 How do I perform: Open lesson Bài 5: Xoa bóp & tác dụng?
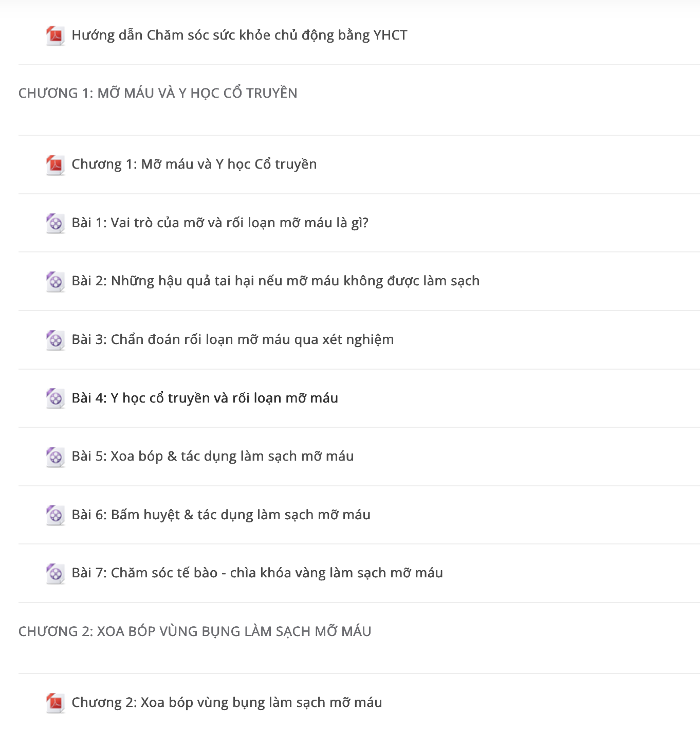tap(213, 457)
